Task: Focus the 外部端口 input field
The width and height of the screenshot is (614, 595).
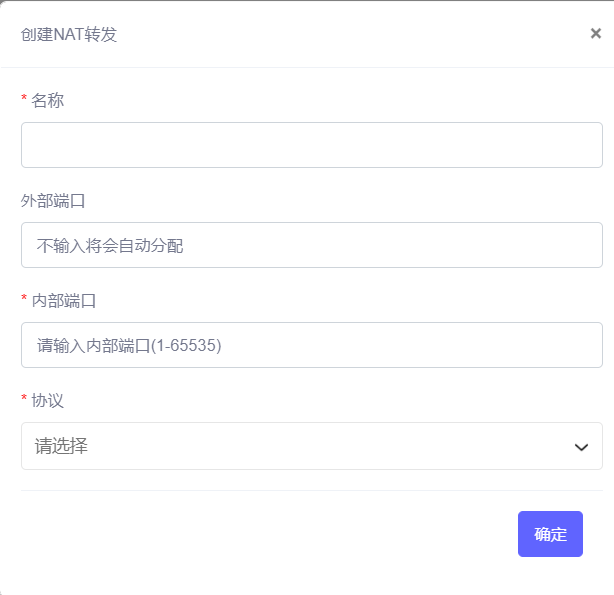Action: (312, 245)
